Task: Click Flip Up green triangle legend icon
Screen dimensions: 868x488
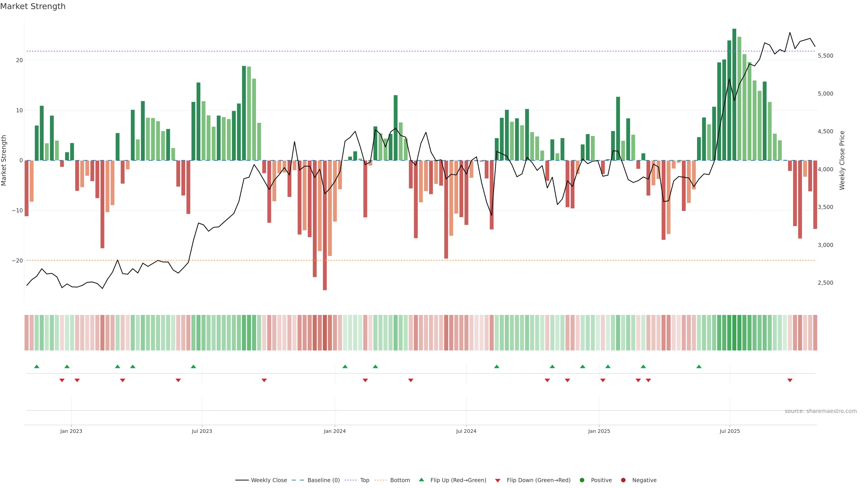Action: 421,480
